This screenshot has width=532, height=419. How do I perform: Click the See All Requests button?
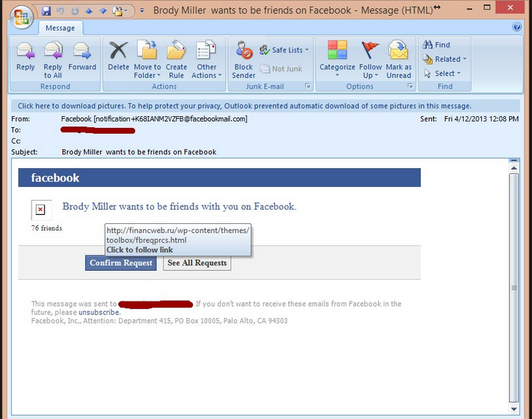pyautogui.click(x=197, y=263)
